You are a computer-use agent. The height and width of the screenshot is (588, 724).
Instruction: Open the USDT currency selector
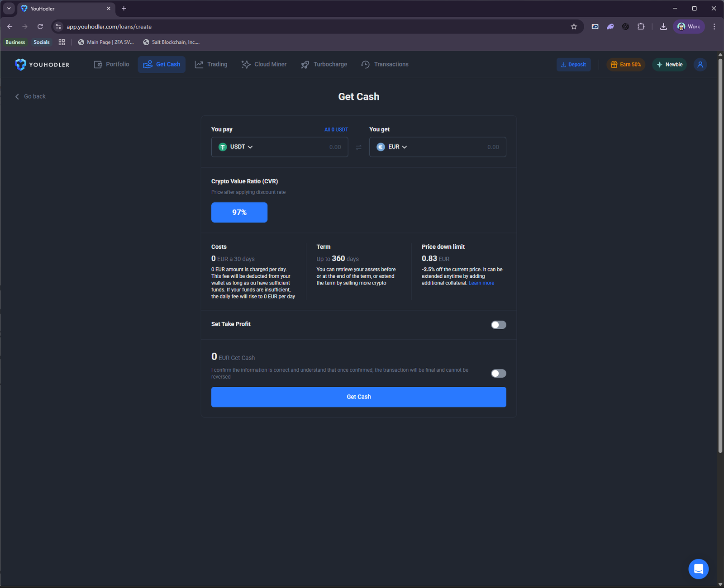point(236,147)
